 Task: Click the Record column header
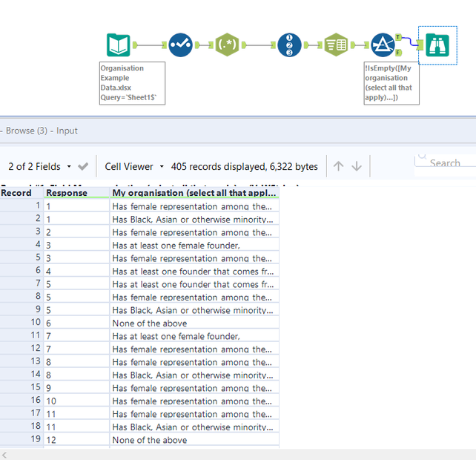(16, 192)
